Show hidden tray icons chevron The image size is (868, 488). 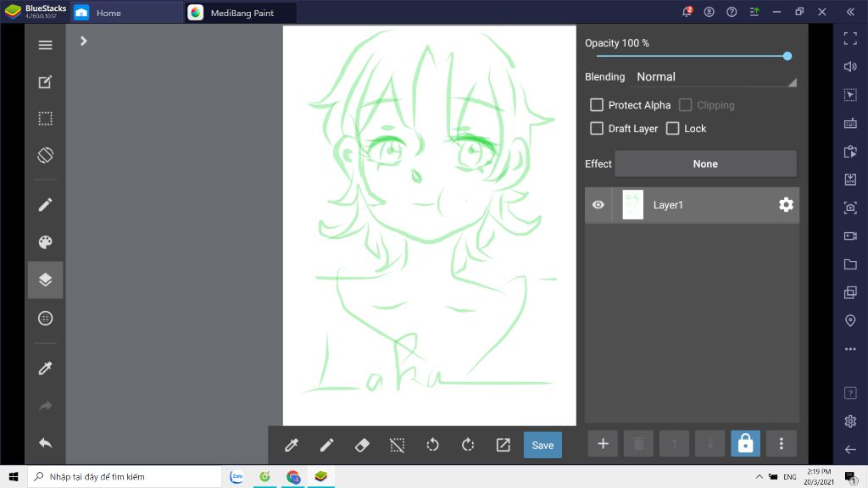click(x=759, y=476)
